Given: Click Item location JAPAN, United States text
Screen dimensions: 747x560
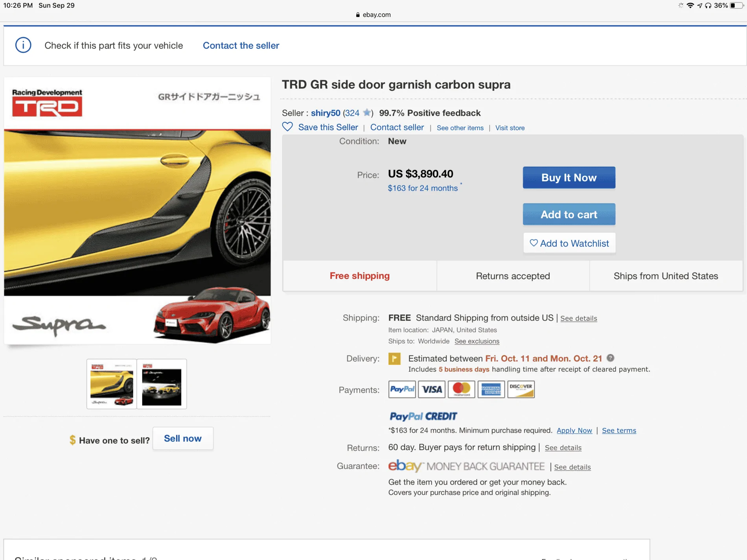Looking at the screenshot, I should pyautogui.click(x=443, y=330).
